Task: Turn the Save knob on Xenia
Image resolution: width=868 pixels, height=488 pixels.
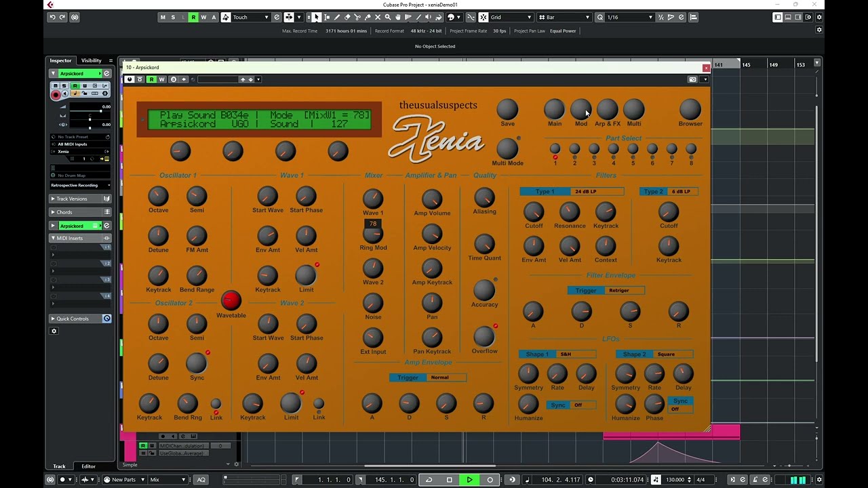Action: tap(507, 109)
